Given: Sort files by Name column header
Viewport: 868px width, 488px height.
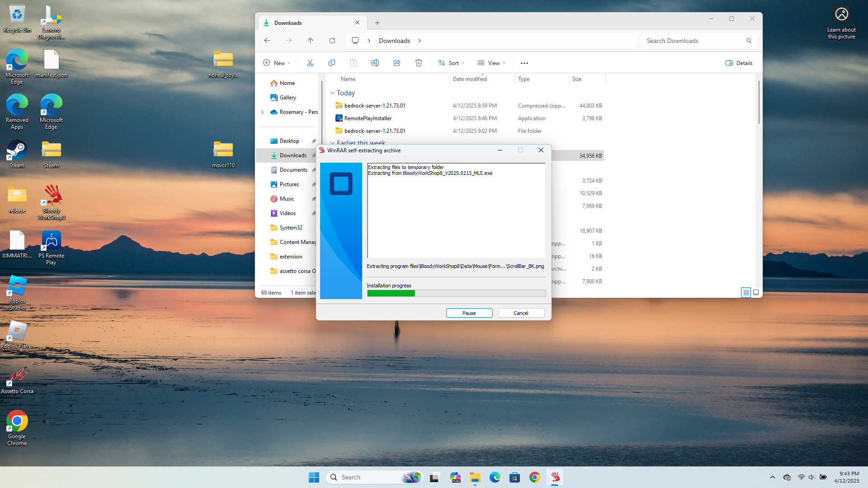Looking at the screenshot, I should click(x=348, y=79).
